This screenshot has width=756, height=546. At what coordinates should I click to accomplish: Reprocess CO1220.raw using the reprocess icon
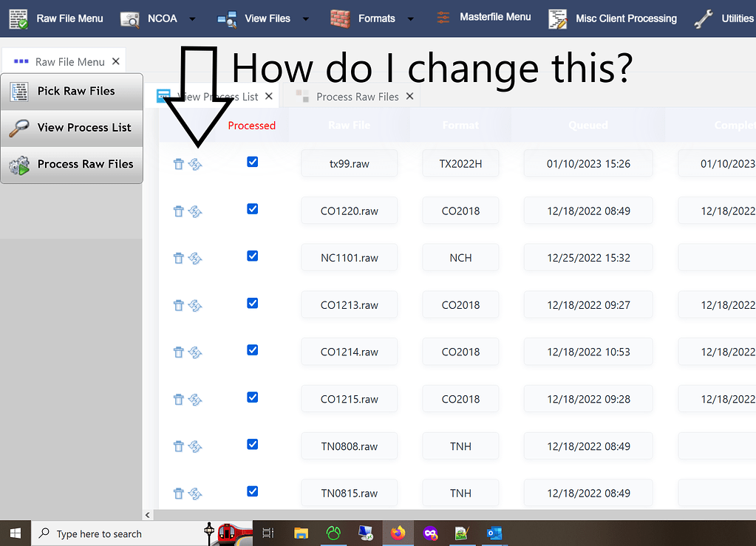point(195,211)
